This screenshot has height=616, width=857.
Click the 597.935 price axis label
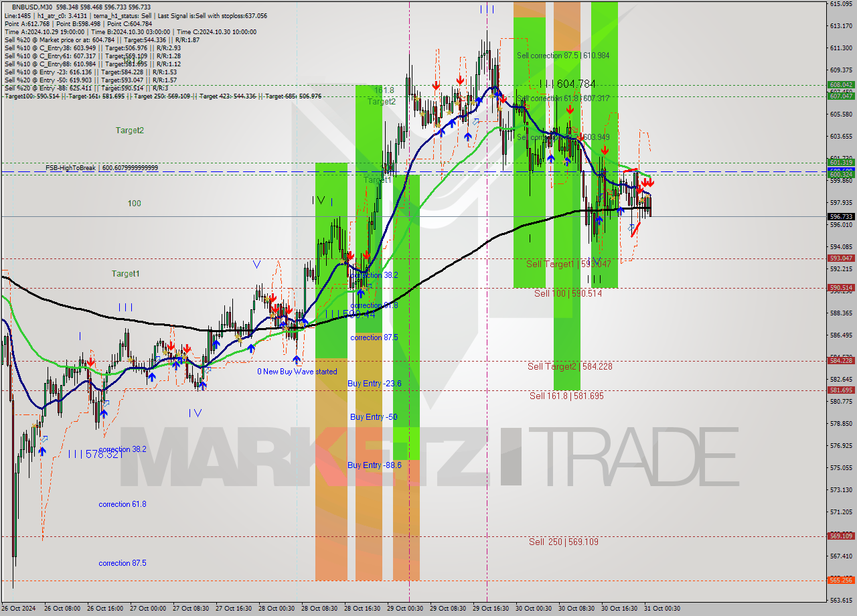[x=841, y=202]
